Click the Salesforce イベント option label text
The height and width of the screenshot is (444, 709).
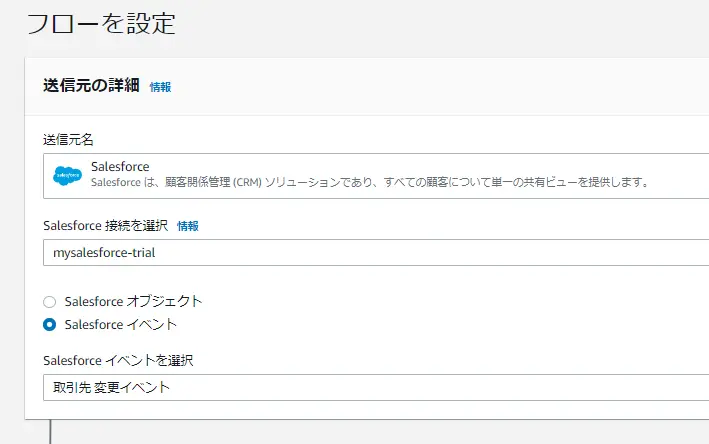[120, 325]
